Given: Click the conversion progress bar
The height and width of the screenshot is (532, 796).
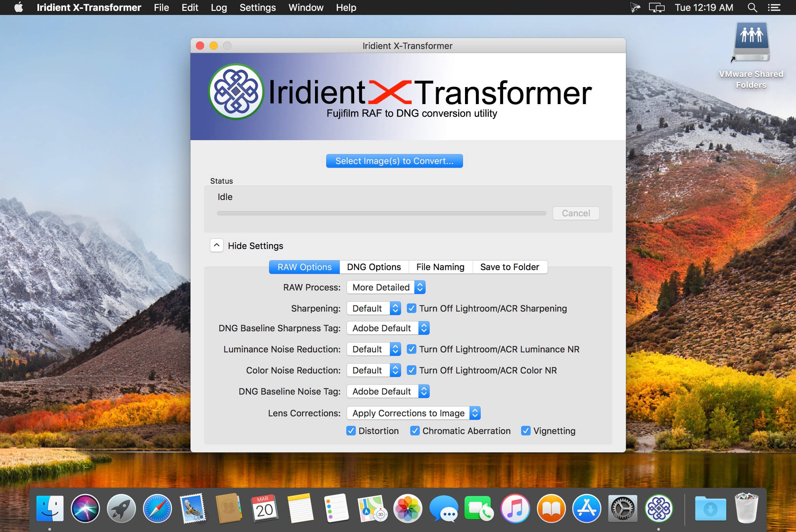Looking at the screenshot, I should pos(381,213).
